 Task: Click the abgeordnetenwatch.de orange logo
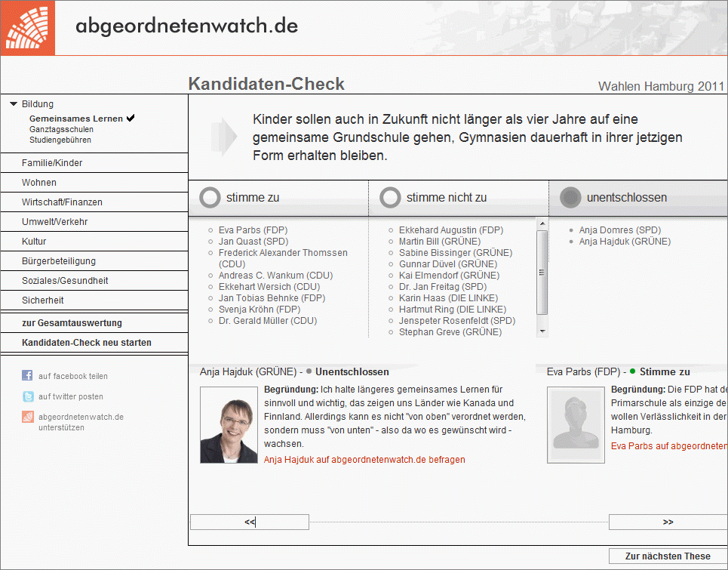point(28,28)
